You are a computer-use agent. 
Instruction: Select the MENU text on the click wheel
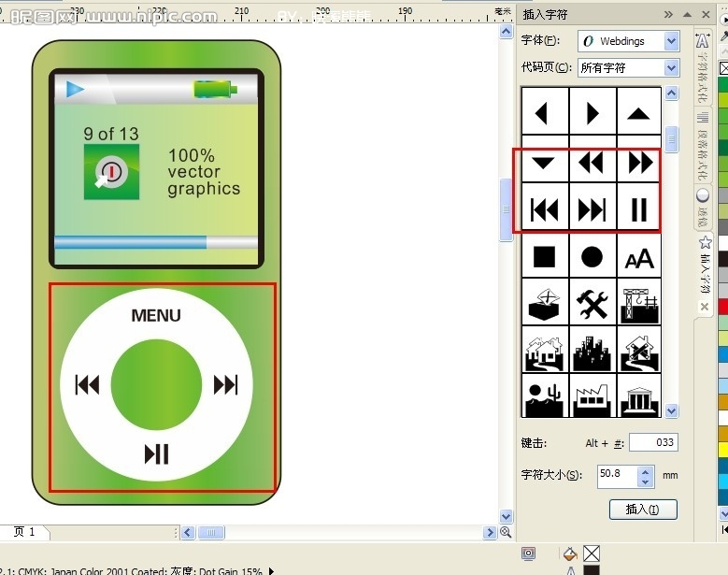(x=156, y=316)
